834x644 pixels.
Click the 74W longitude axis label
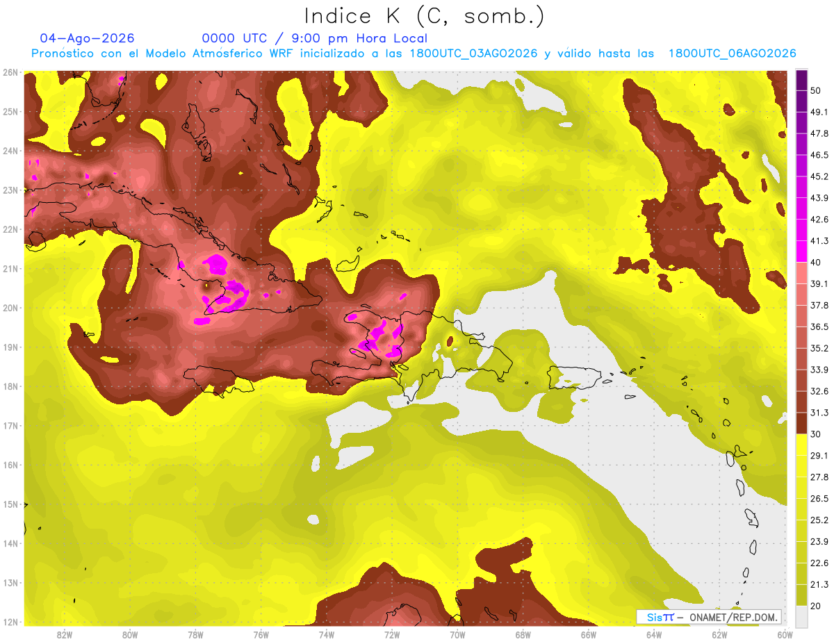tap(327, 635)
